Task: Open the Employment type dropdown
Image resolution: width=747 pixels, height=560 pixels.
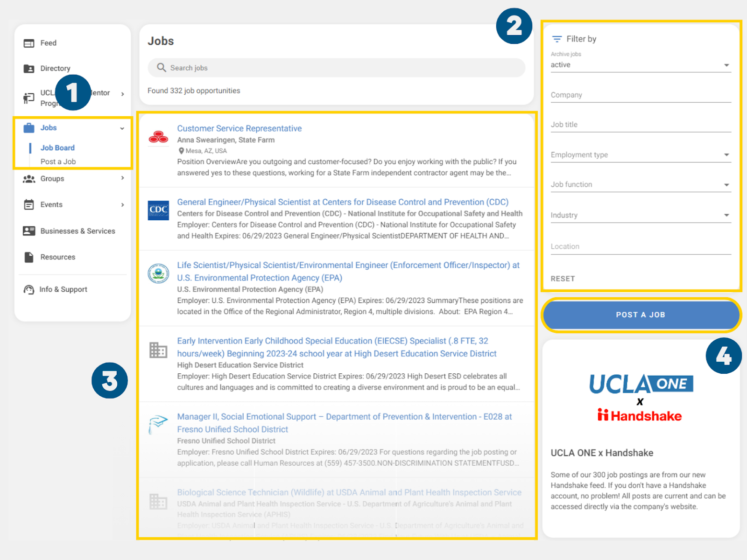Action: 641,155
